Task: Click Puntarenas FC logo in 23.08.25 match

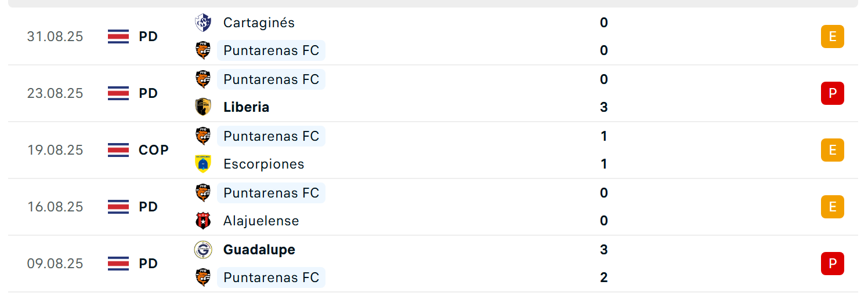Action: [203, 79]
